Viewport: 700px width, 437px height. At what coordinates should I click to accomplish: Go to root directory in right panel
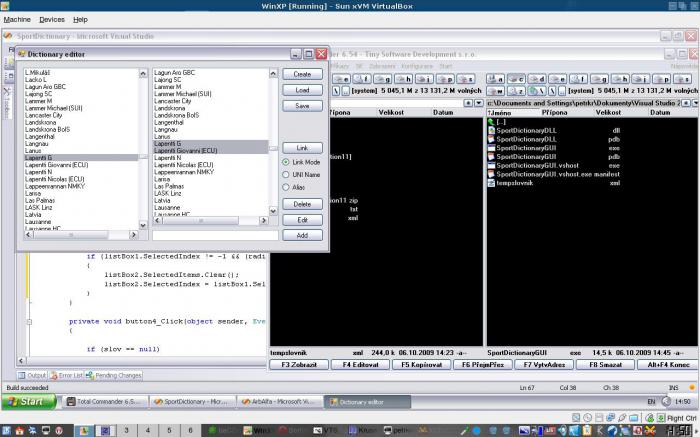553,91
